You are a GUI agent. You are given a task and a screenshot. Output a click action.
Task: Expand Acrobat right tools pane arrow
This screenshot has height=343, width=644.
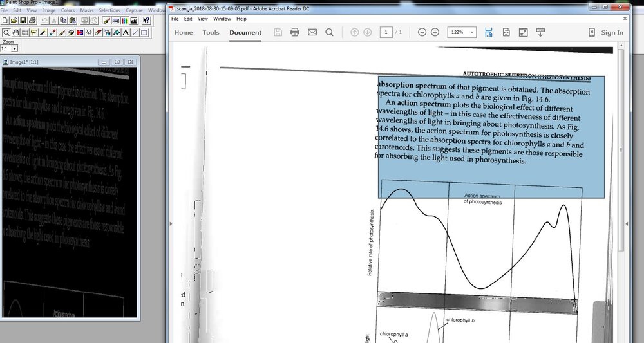click(x=627, y=223)
